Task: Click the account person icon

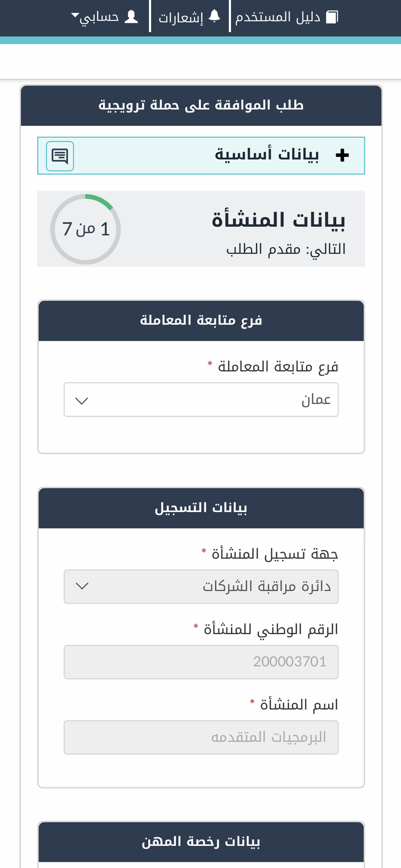Action: pyautogui.click(x=131, y=17)
